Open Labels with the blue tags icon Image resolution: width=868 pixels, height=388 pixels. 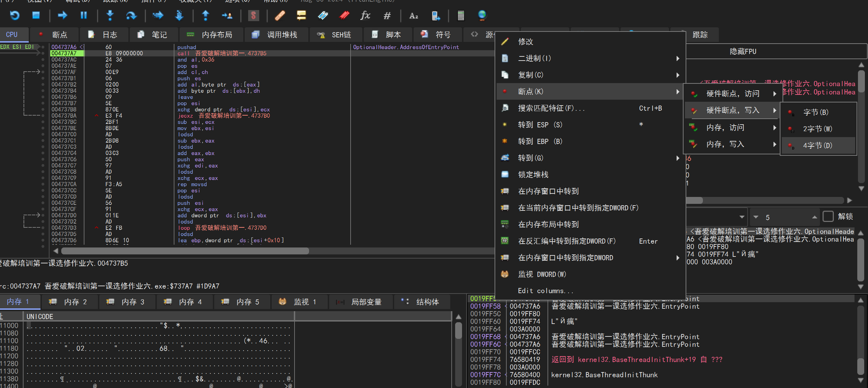point(323,15)
